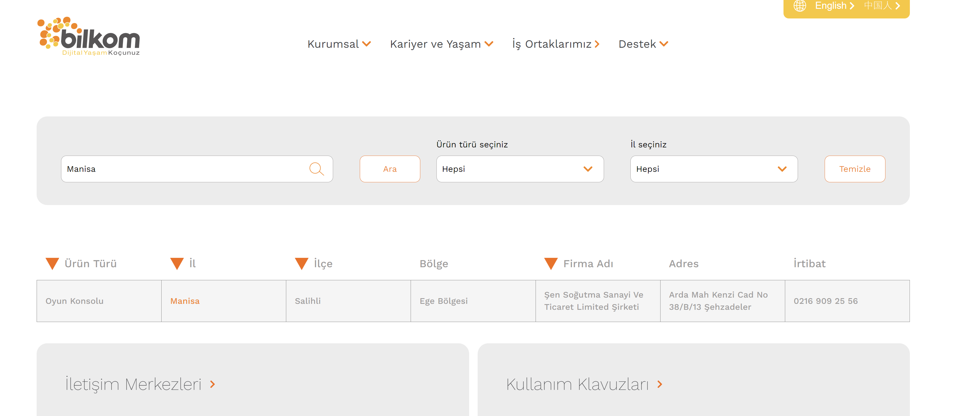Screen dimensions: 980x416
Task: Click arrow next to İletişim Merkezleri
Action: click(213, 384)
